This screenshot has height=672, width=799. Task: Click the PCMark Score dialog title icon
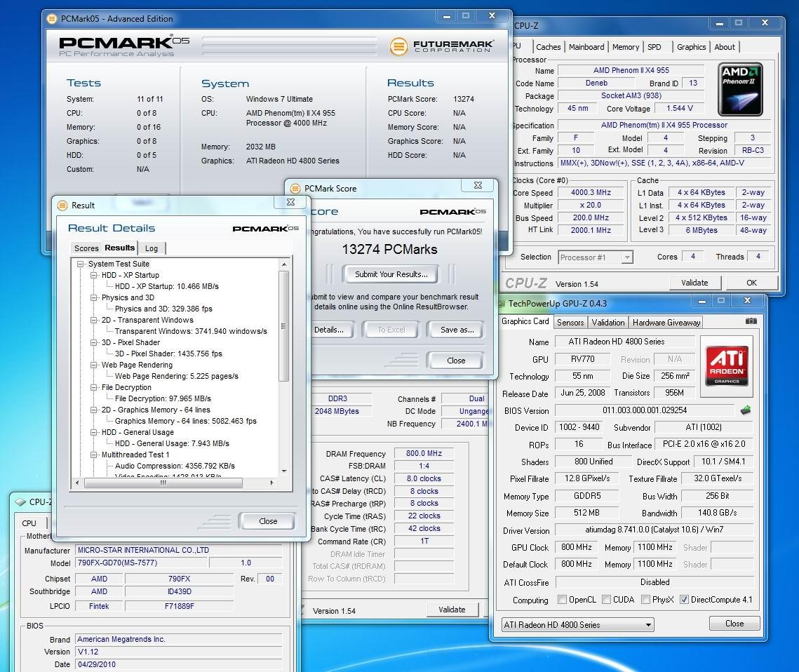click(x=295, y=189)
